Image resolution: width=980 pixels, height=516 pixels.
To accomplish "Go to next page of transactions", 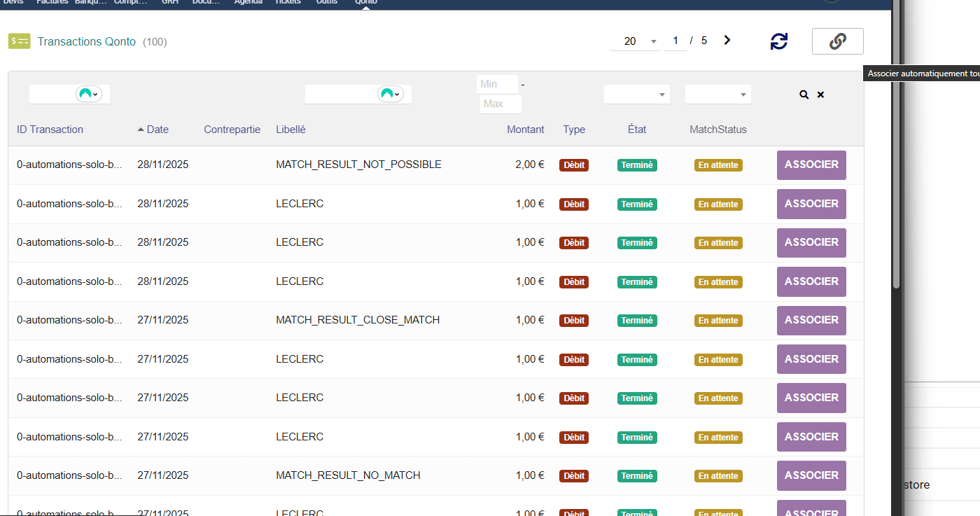I will click(x=727, y=41).
